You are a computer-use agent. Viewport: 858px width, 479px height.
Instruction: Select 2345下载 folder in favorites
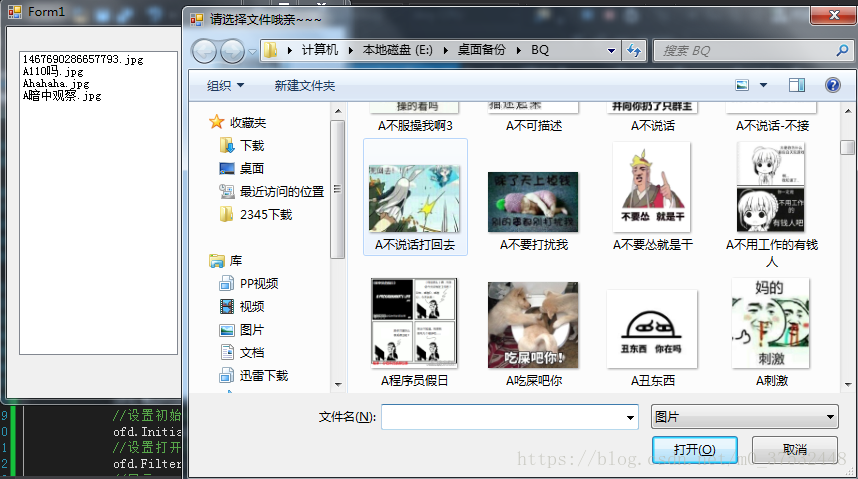266,215
